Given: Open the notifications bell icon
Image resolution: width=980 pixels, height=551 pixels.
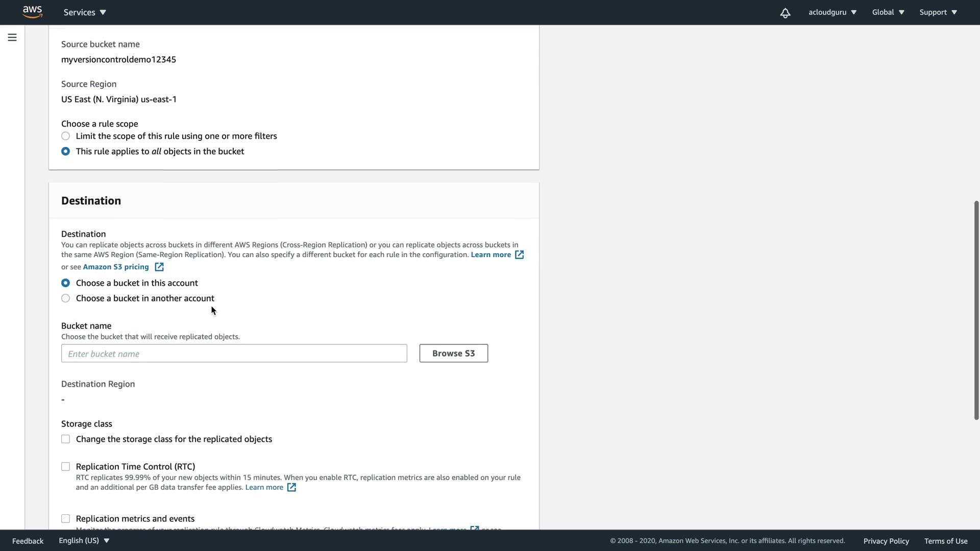Looking at the screenshot, I should (x=785, y=13).
